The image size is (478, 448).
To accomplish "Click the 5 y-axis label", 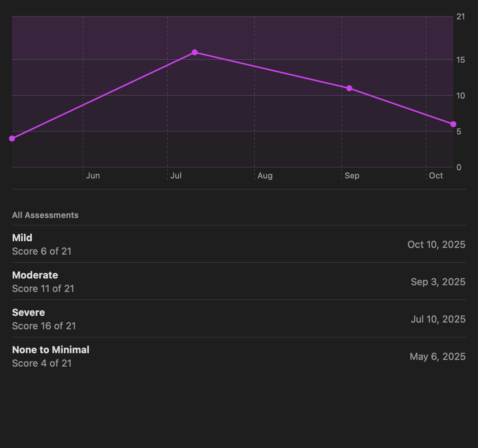I will 459,131.
